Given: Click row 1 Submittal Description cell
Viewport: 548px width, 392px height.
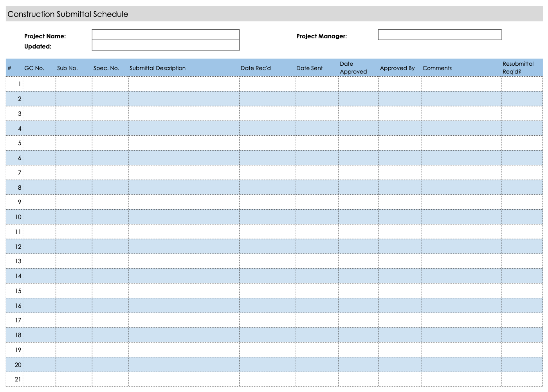Looking at the screenshot, I should point(184,84).
